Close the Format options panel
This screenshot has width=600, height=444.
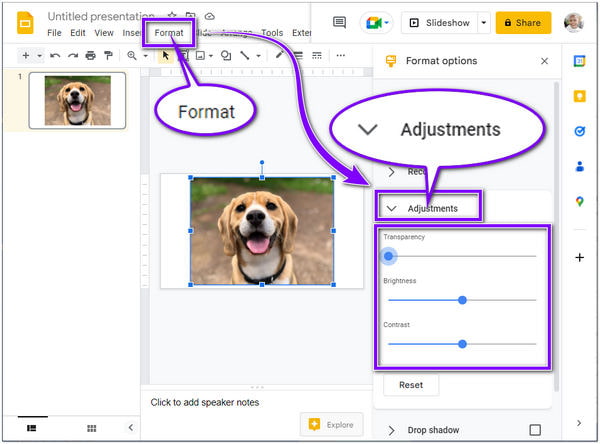545,61
